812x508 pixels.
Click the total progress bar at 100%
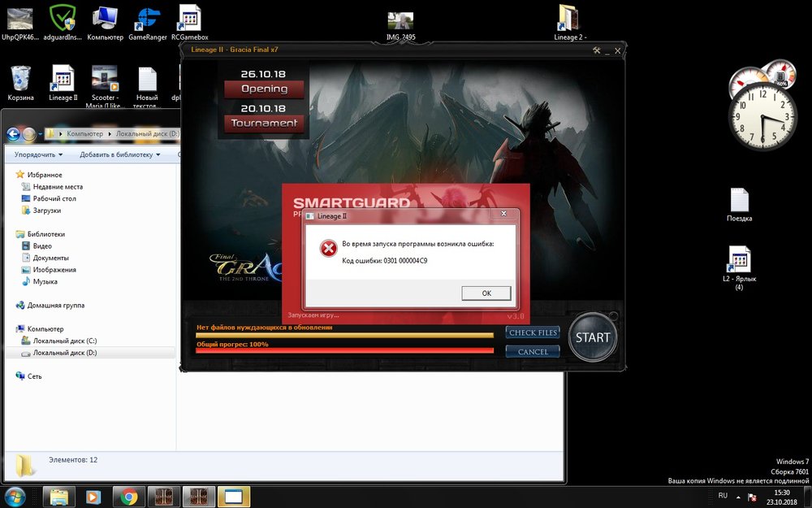coord(344,351)
